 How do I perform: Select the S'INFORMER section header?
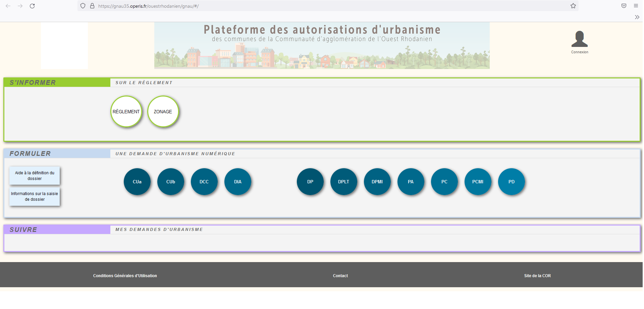tap(57, 82)
